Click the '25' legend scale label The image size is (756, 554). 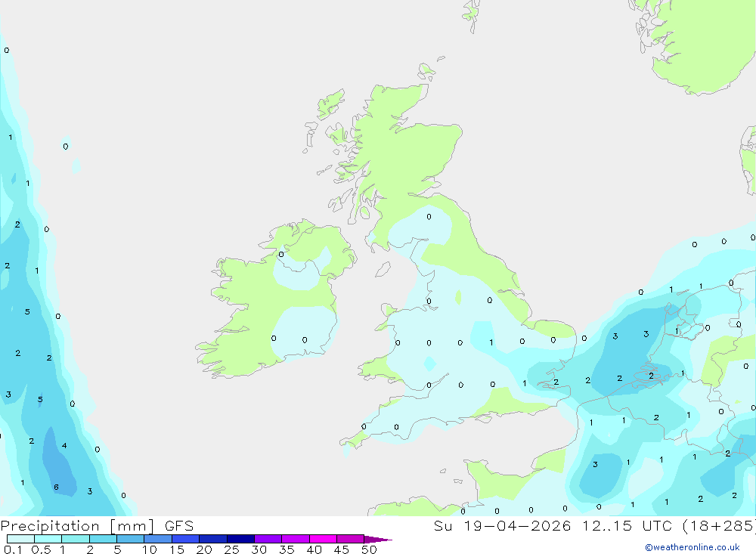pyautogui.click(x=232, y=549)
